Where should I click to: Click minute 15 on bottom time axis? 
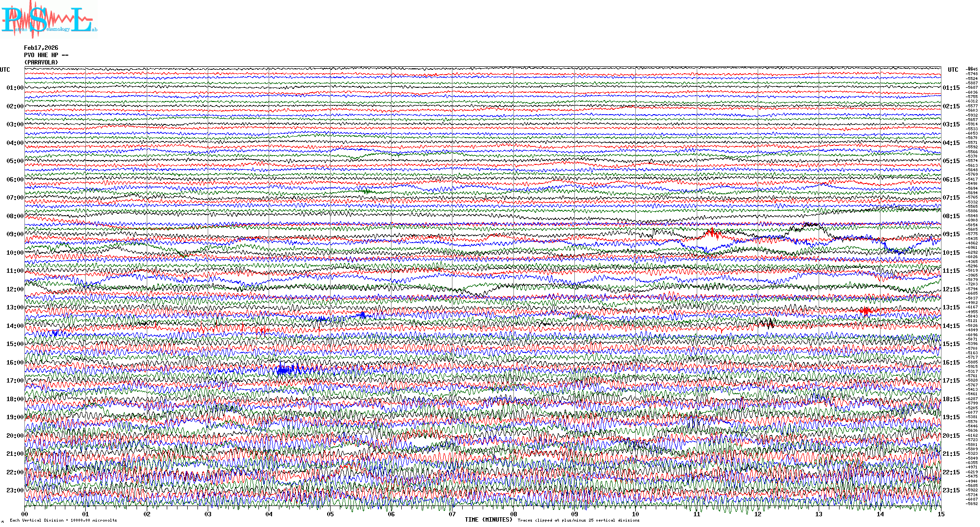pos(941,514)
